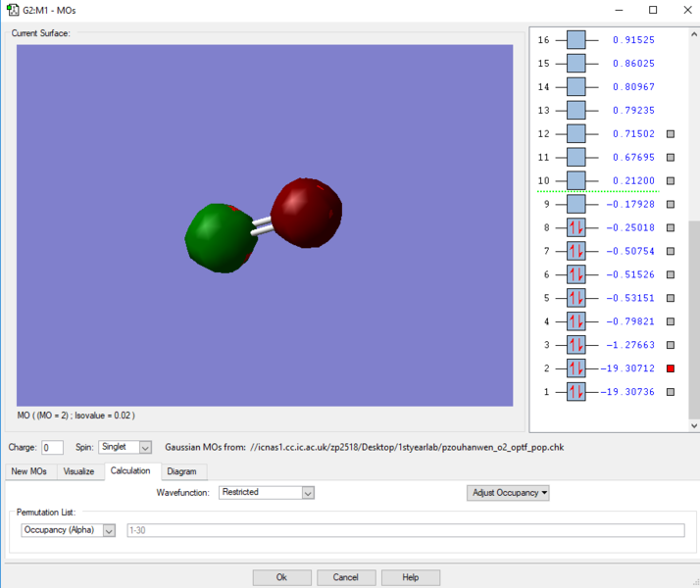Click the dark red orbital lobe in viewer

pyautogui.click(x=307, y=213)
